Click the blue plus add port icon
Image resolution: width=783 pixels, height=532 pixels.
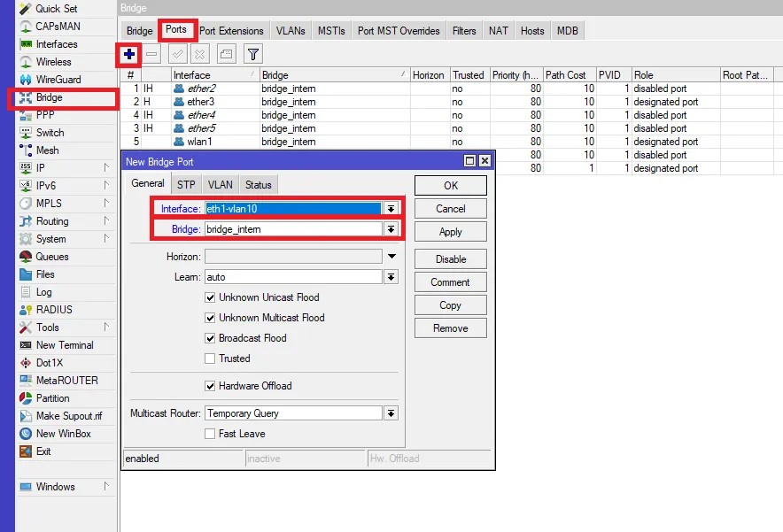click(129, 54)
